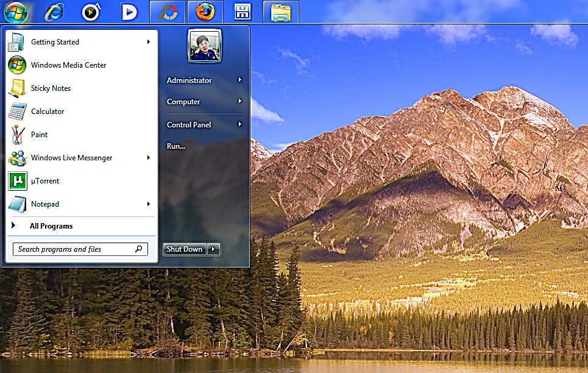This screenshot has width=588, height=373.
Task: Open the round play-button media player icon
Action: point(91,12)
